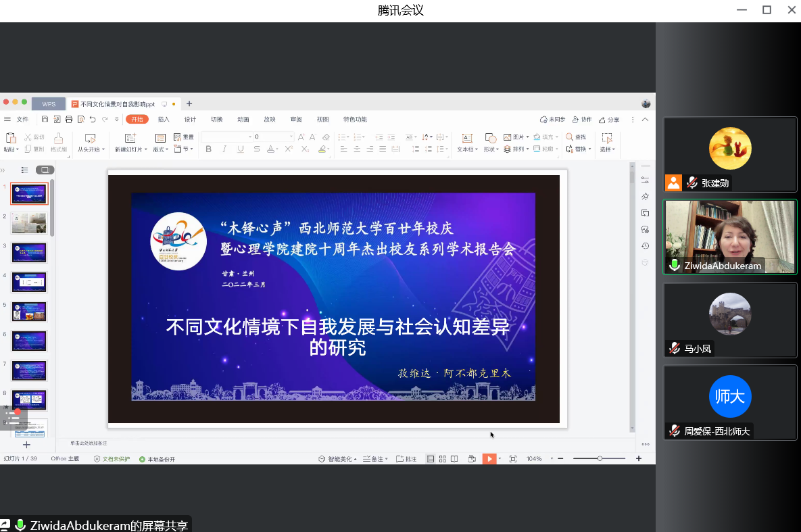Adjust the zoom slider in status bar

tap(600, 459)
